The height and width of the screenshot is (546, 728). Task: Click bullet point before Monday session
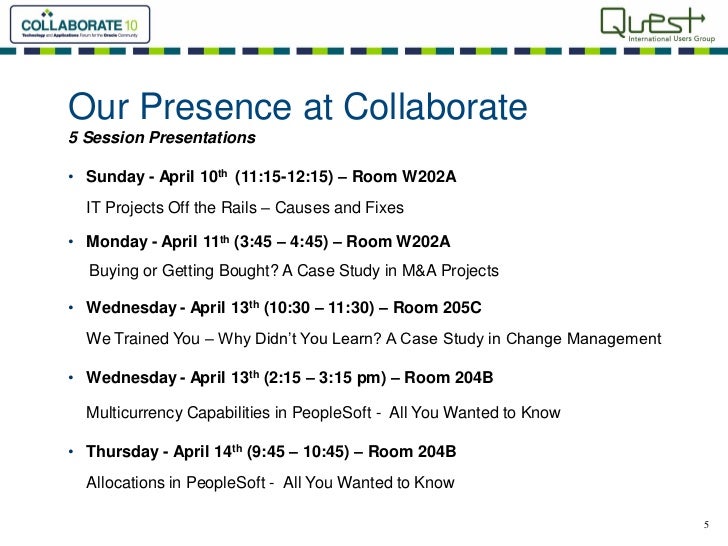pyautogui.click(x=71, y=242)
